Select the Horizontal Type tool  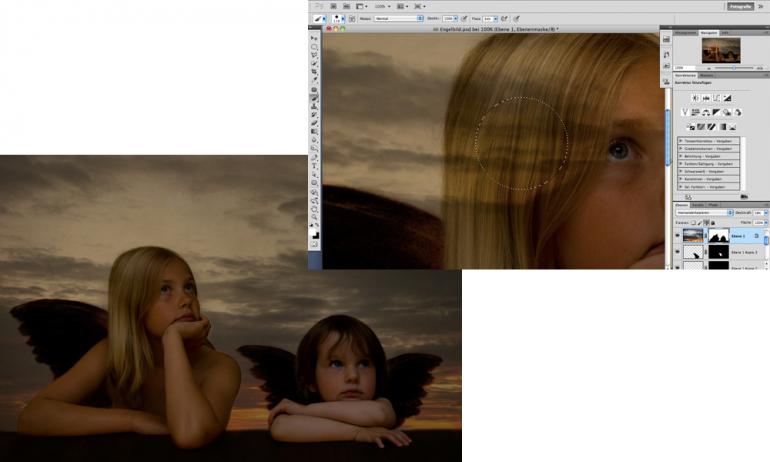point(314,166)
